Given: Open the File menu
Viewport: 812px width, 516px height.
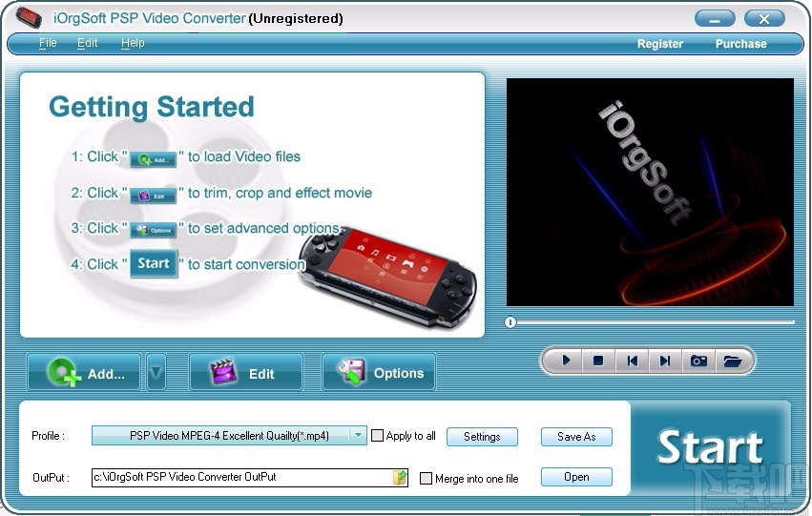Looking at the screenshot, I should 48,43.
